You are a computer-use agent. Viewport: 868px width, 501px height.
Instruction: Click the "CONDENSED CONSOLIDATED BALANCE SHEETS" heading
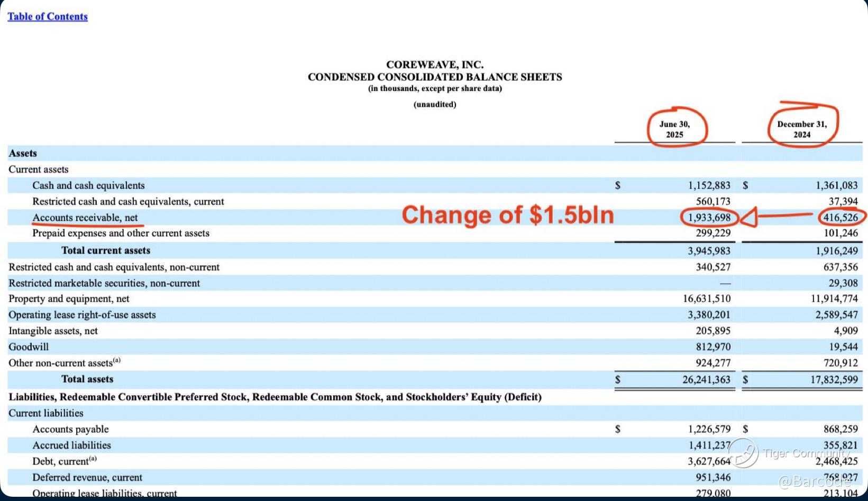pyautogui.click(x=435, y=77)
